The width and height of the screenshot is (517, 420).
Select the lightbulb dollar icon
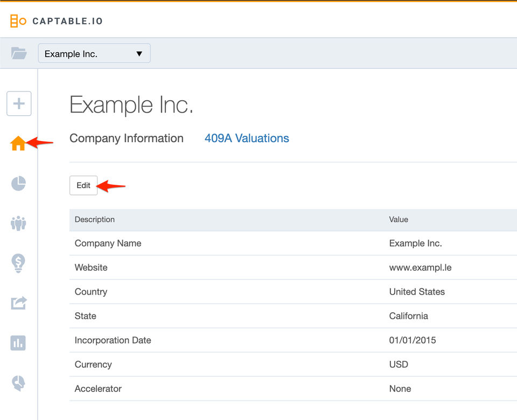18,263
